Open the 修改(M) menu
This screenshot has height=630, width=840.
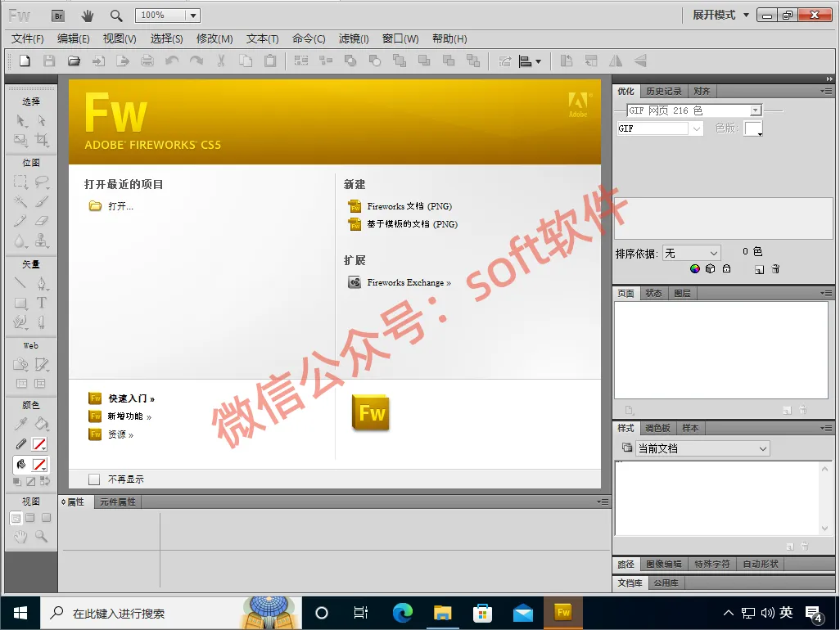[x=215, y=39]
